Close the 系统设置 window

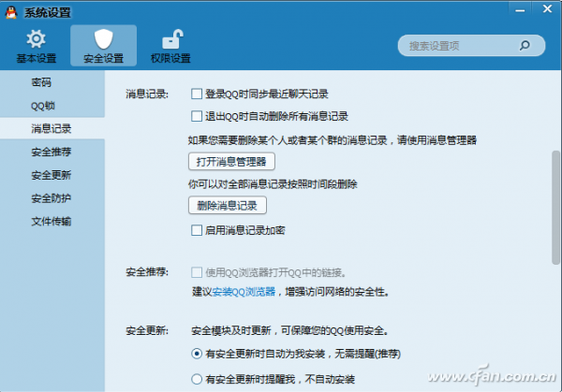pos(547,9)
